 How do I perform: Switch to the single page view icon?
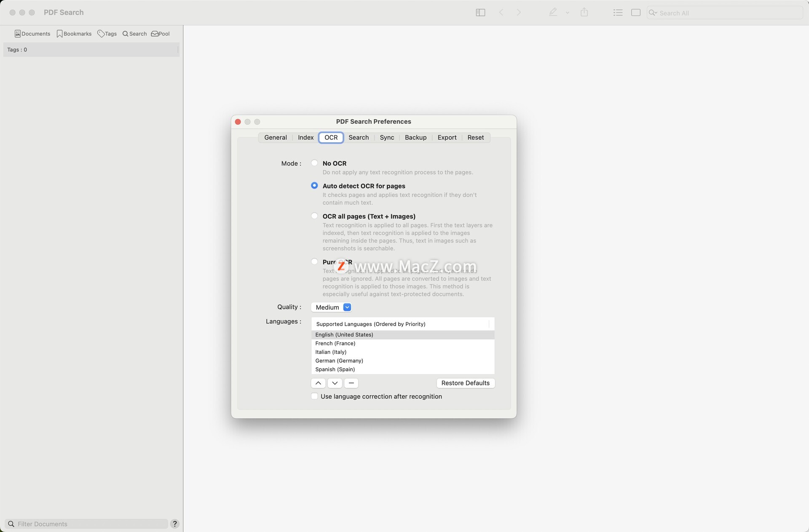pyautogui.click(x=636, y=13)
